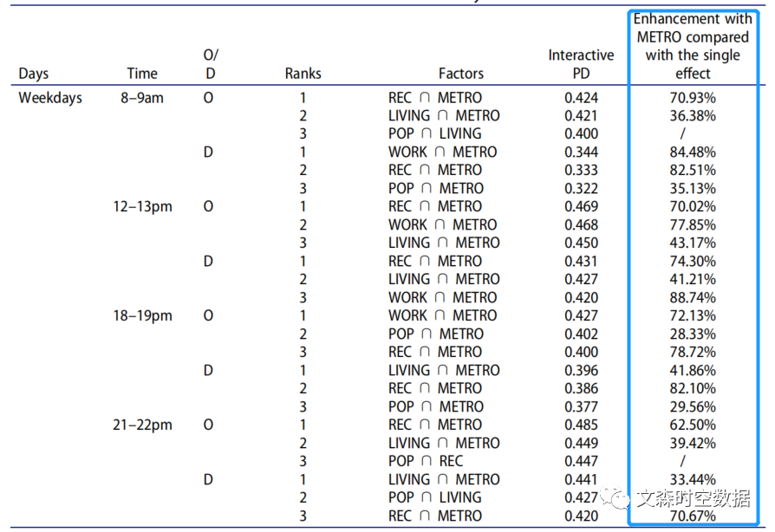Select the 'Weekdays' cell
The image size is (775, 532).
click(x=50, y=98)
